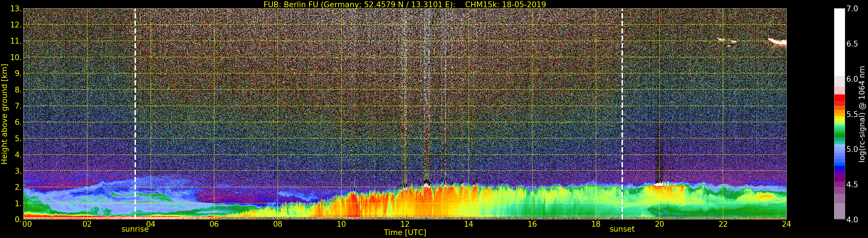Click the '9.' height axis tick label
This screenshot has height=238, width=868.
(18, 73)
